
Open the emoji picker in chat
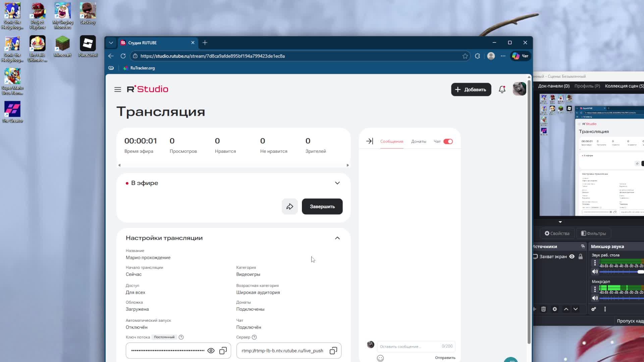coord(380,358)
